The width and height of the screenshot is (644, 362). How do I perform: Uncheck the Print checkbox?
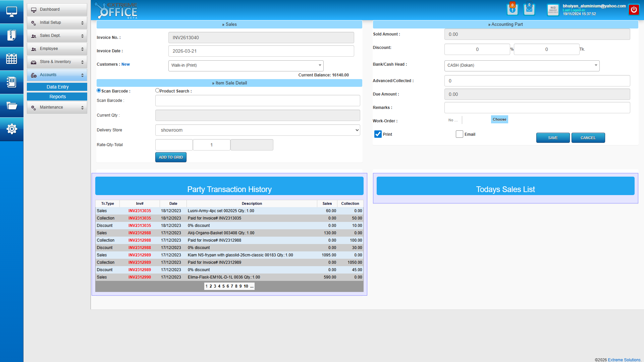(378, 134)
